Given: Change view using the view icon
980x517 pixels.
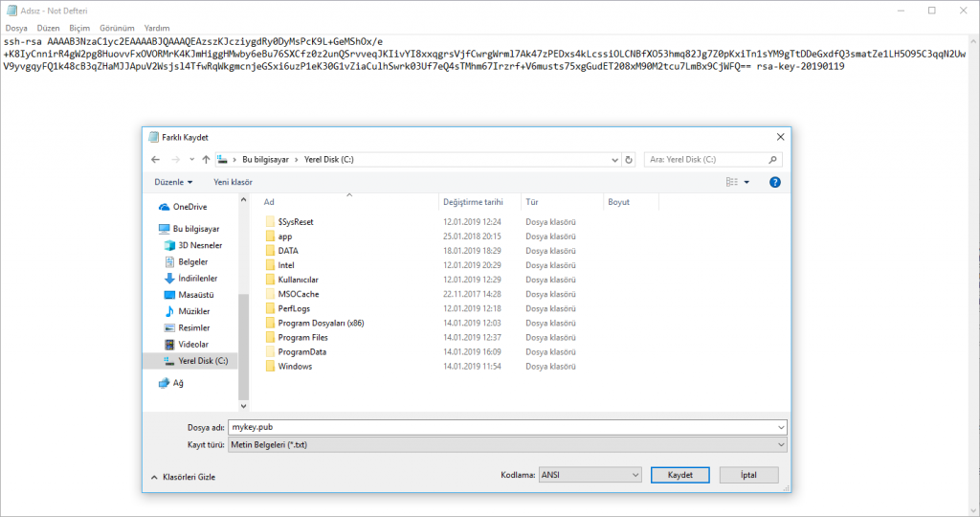Looking at the screenshot, I should click(732, 182).
